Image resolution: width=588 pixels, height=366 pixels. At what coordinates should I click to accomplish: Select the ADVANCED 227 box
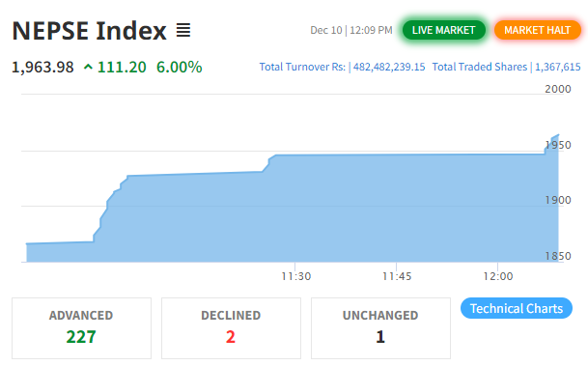81,328
